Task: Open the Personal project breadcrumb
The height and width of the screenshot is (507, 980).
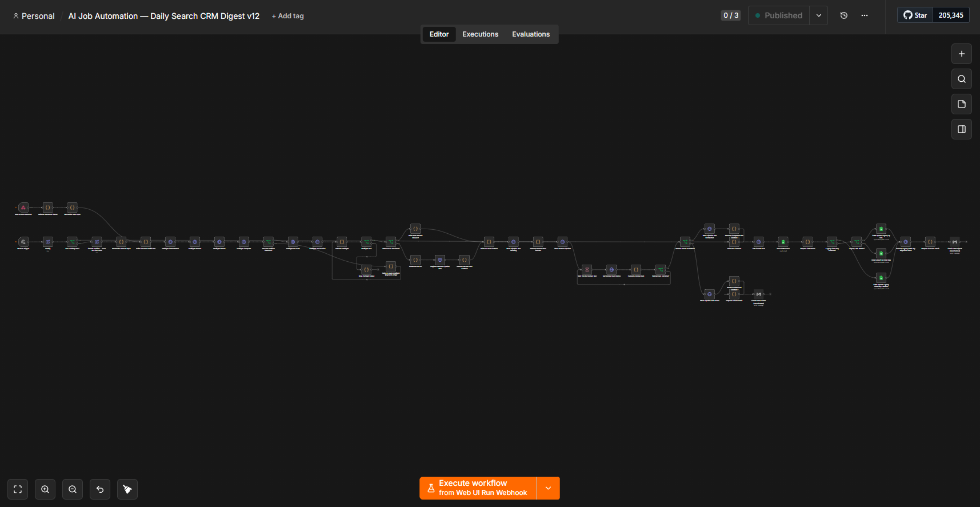Action: 34,16
